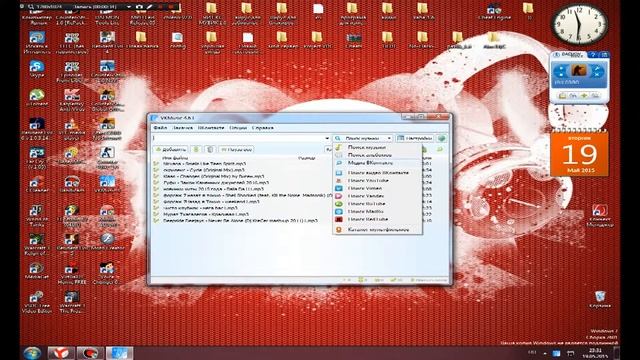Select Медиа ВКонтакте in the search list

(378, 163)
